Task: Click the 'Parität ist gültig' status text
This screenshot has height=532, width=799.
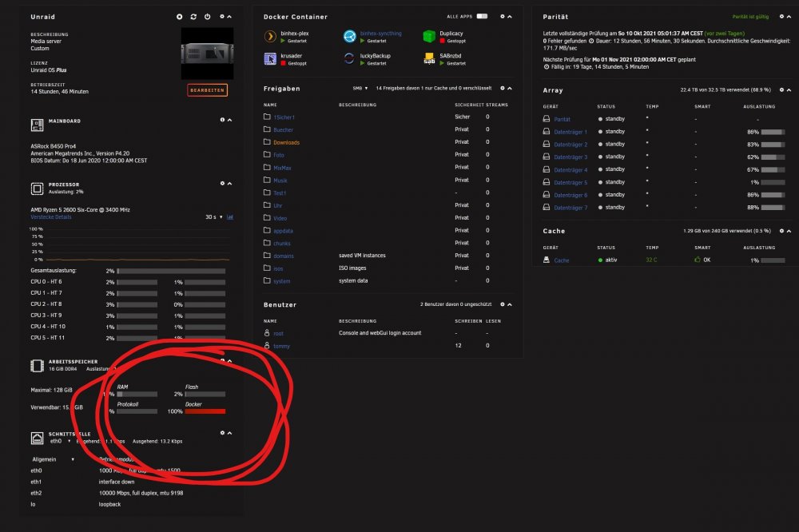Action: pos(750,17)
